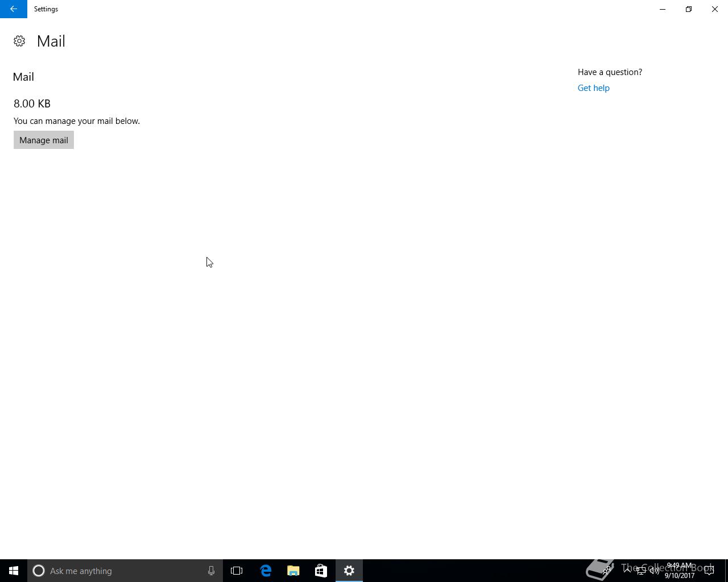Close the Settings window

coord(715,9)
